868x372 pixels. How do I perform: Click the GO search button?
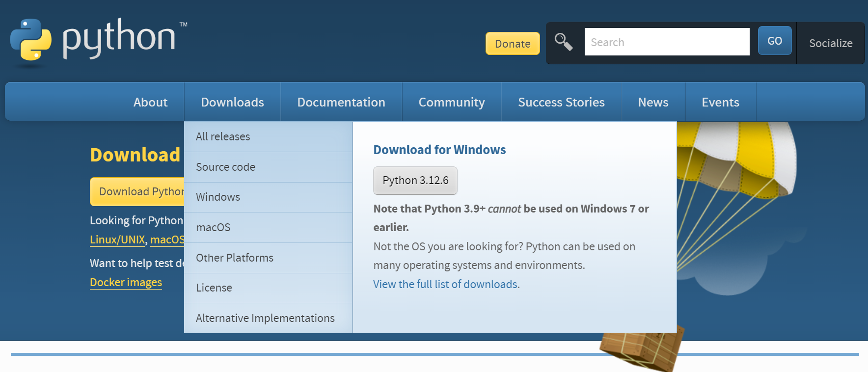[775, 41]
